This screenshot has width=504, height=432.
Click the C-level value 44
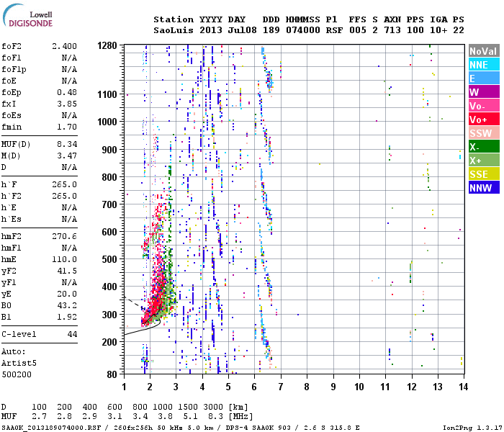coord(72,334)
